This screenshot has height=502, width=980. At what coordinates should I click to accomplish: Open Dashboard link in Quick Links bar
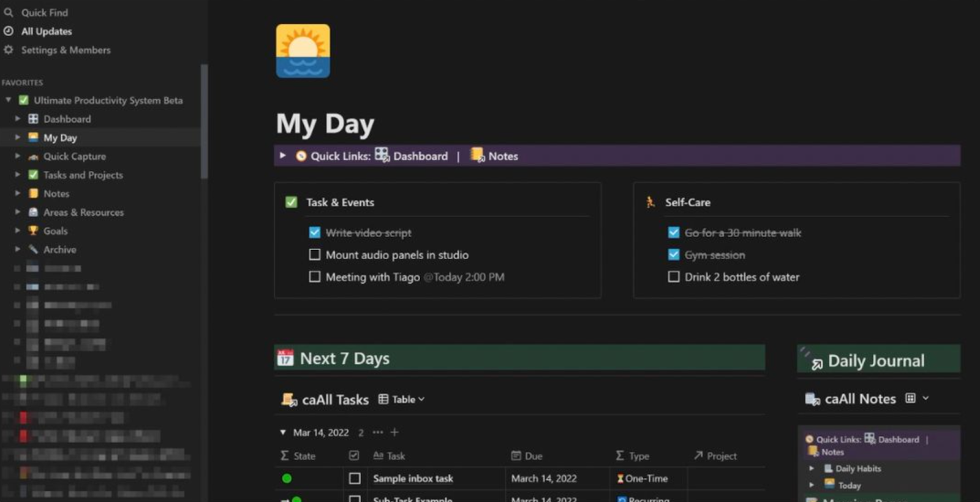tap(420, 156)
